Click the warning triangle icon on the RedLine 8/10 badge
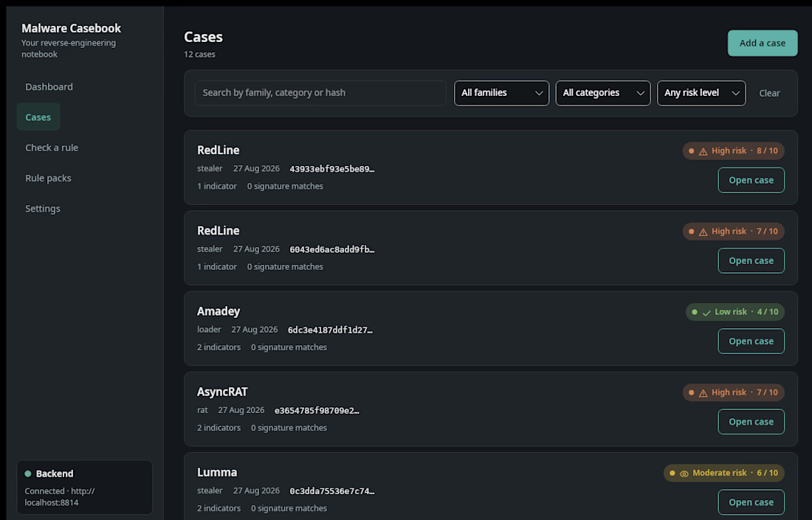The height and width of the screenshot is (520, 812). point(703,151)
